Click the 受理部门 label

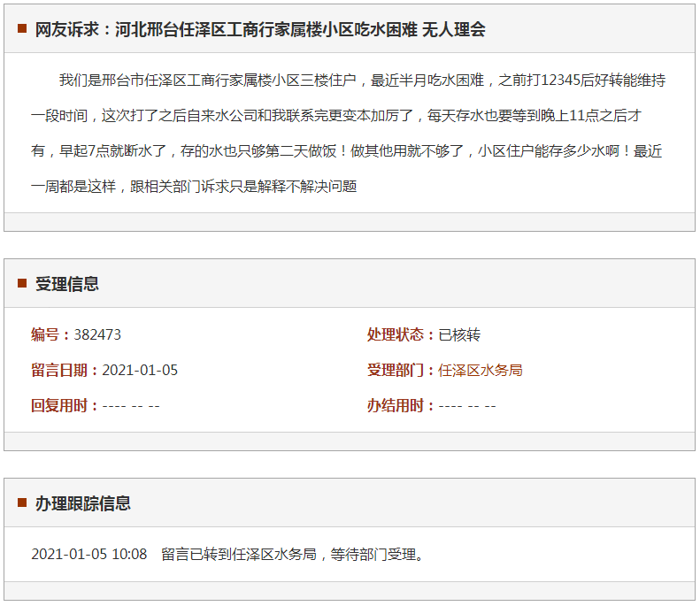point(401,370)
